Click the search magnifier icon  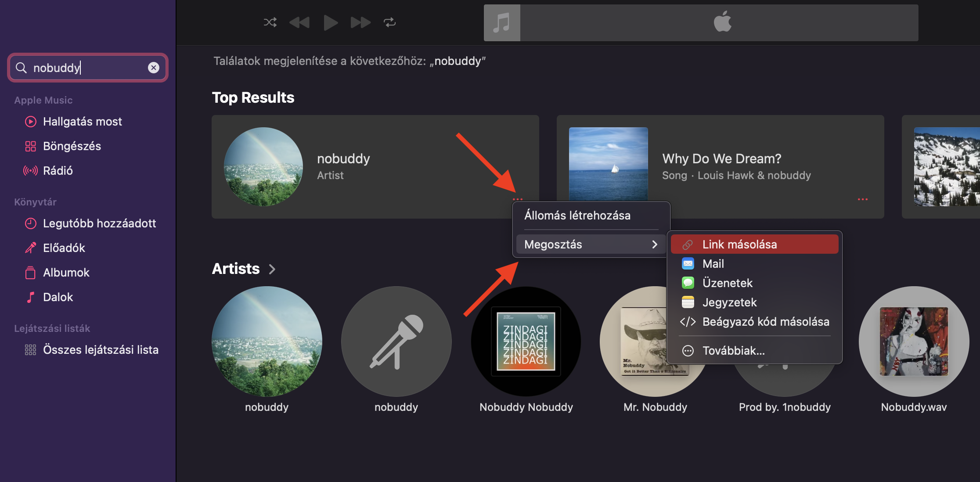[x=21, y=68]
